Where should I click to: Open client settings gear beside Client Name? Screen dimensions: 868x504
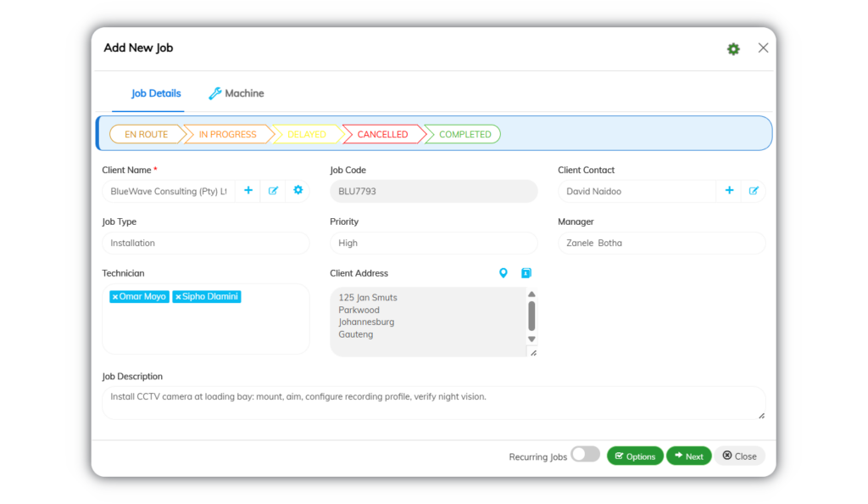point(298,191)
